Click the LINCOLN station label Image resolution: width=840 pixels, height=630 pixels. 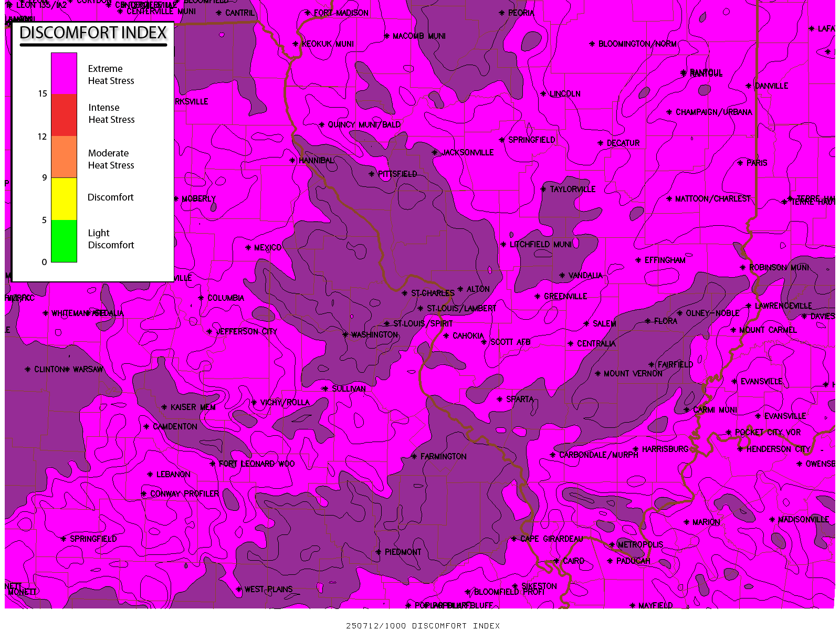point(565,94)
